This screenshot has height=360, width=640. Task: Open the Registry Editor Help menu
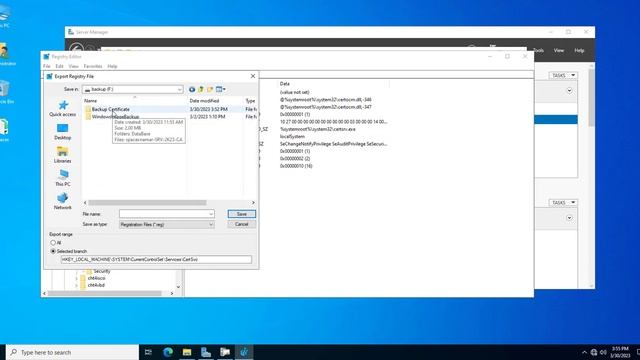click(112, 67)
